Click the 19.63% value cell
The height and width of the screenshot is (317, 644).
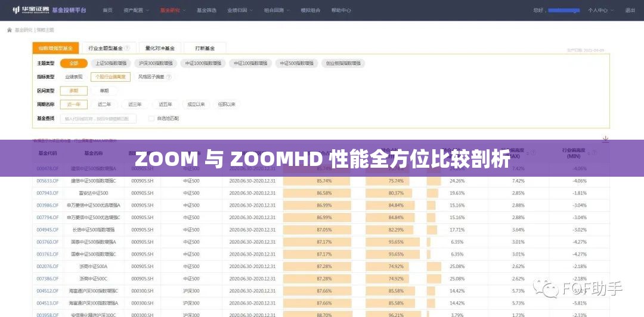coord(457,193)
